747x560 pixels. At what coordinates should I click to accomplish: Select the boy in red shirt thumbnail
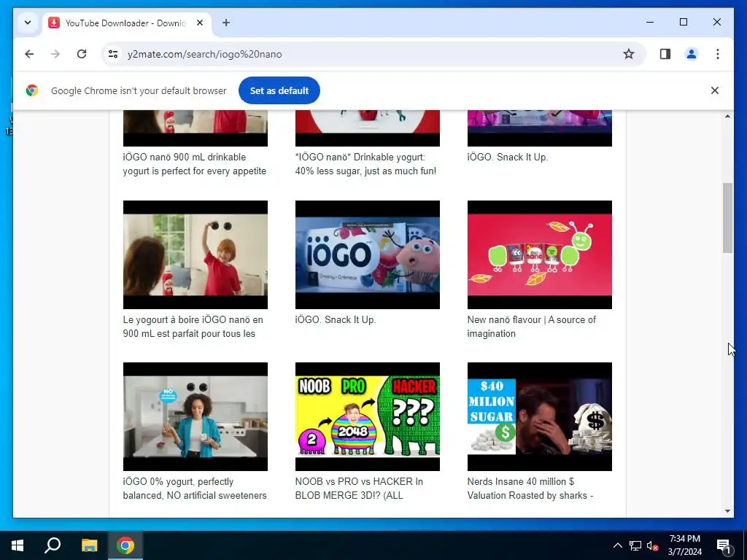(x=196, y=254)
